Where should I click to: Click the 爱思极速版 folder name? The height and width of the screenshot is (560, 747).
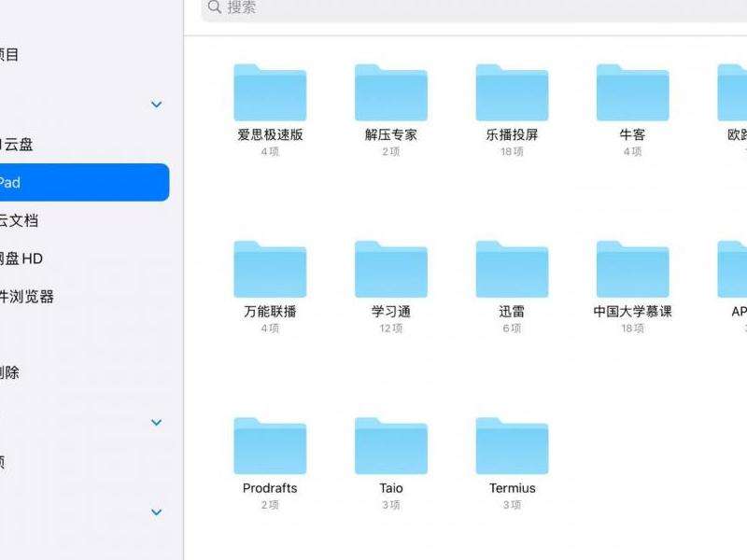pyautogui.click(x=270, y=134)
